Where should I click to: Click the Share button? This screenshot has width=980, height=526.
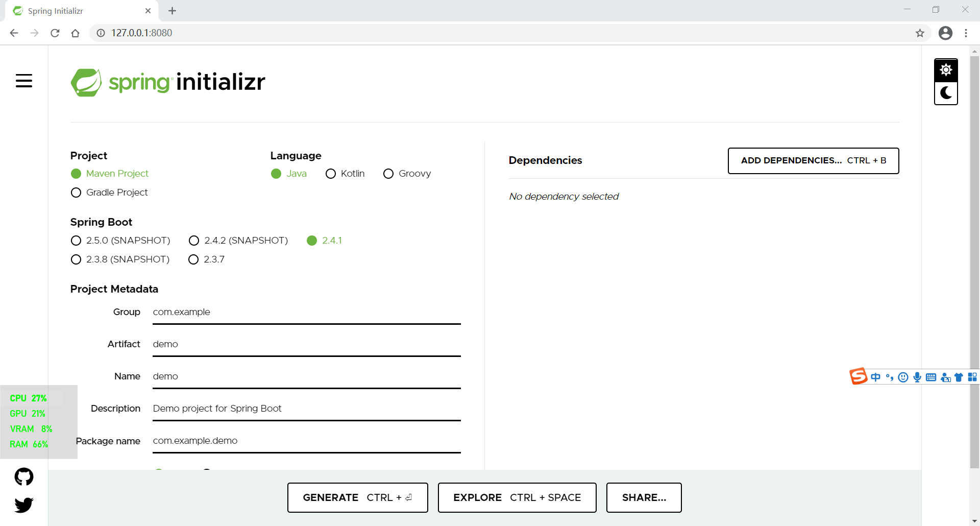(644, 497)
